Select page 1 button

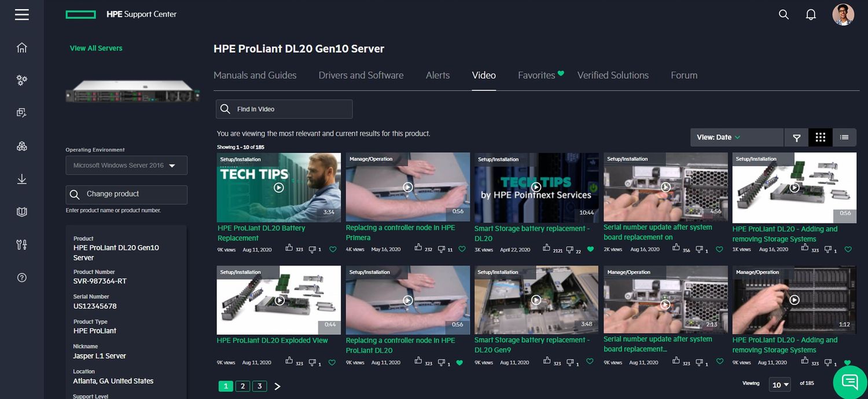click(x=226, y=386)
